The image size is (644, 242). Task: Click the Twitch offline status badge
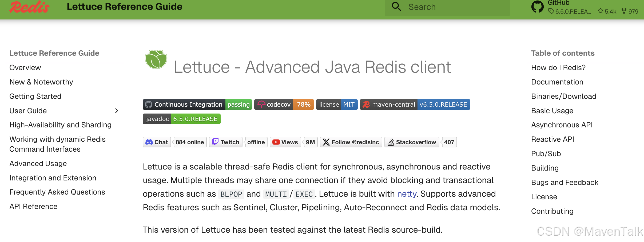256,142
